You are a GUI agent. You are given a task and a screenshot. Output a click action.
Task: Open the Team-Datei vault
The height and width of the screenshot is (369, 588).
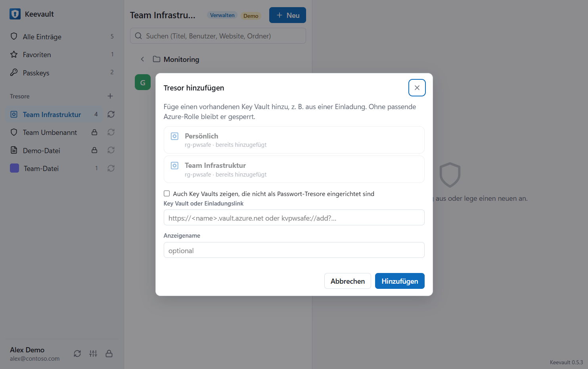click(x=54, y=168)
